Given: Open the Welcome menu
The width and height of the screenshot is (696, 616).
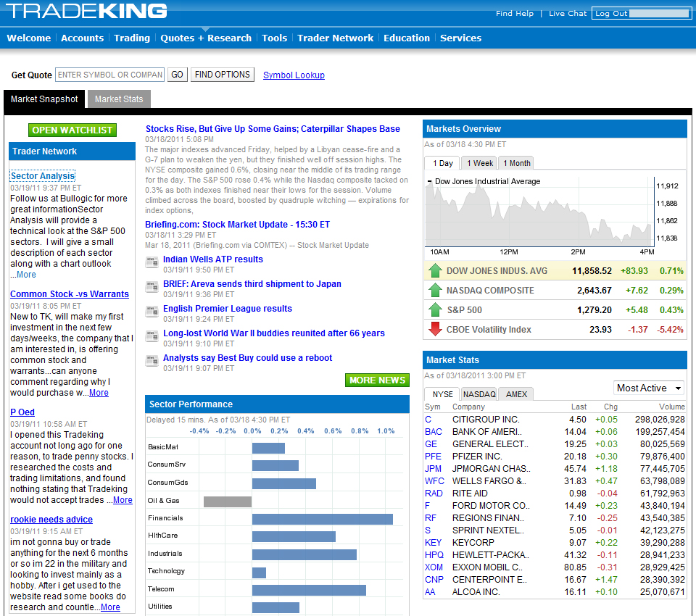Looking at the screenshot, I should point(29,38).
